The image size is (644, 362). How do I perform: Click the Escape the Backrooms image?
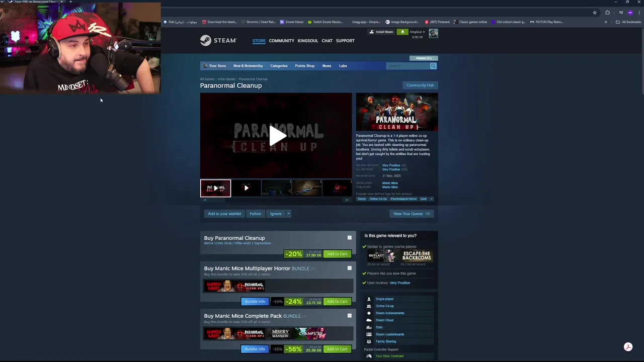416,256
